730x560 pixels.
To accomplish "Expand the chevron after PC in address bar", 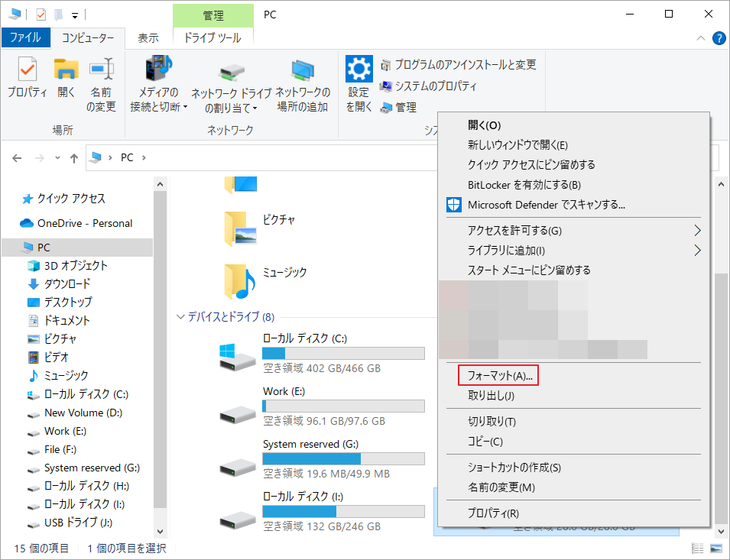I will click(x=144, y=157).
